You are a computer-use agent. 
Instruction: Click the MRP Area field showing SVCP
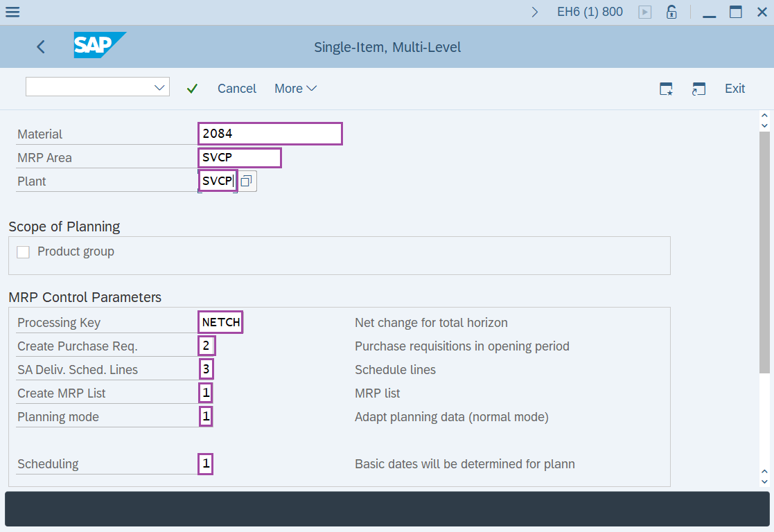(239, 157)
